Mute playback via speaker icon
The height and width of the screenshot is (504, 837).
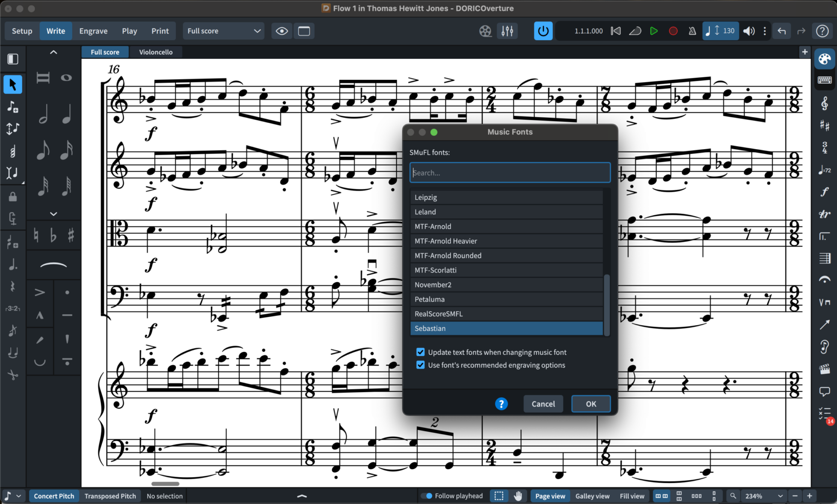point(749,31)
